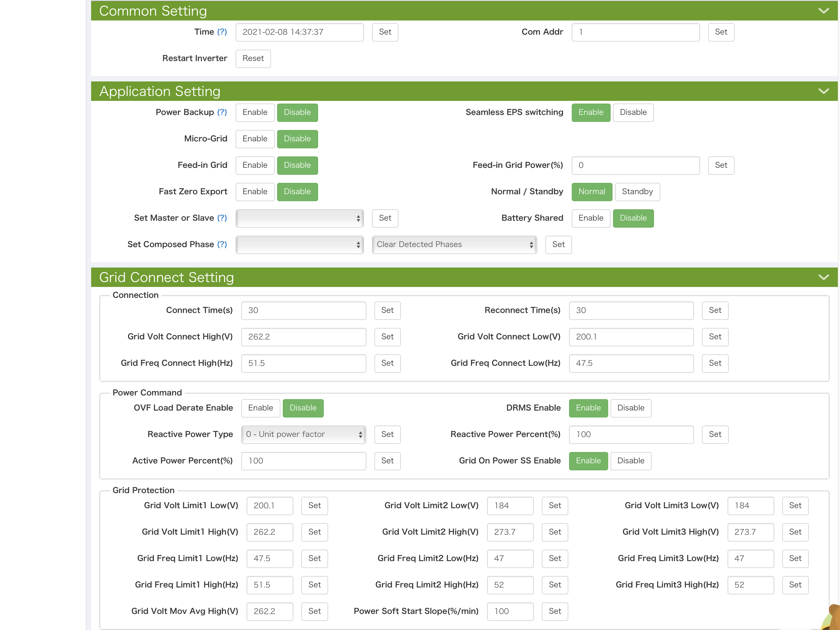Click Set for Reconnect Time(s)
The image size is (840, 630).
(715, 310)
